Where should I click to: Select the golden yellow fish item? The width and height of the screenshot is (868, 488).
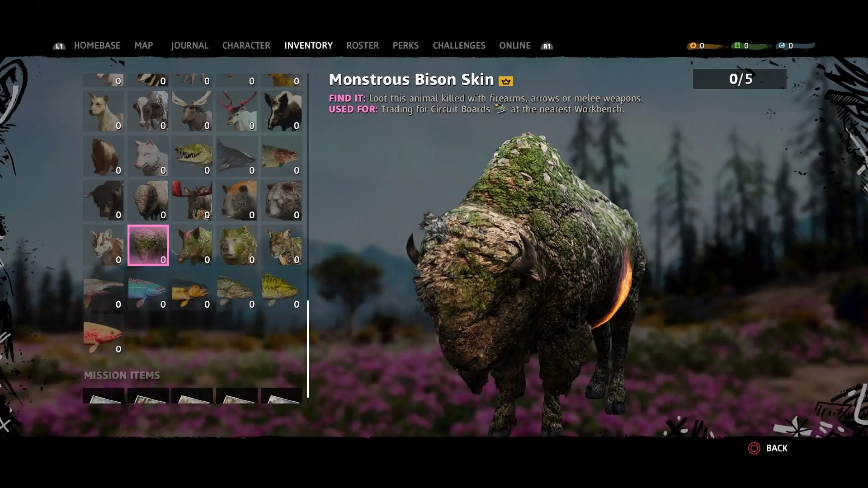pos(192,290)
